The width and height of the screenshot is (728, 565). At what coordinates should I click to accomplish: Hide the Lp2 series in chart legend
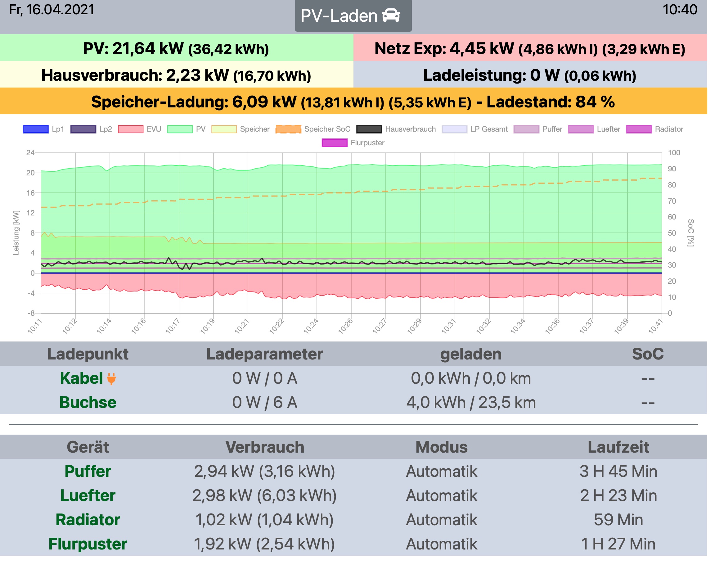click(83, 129)
